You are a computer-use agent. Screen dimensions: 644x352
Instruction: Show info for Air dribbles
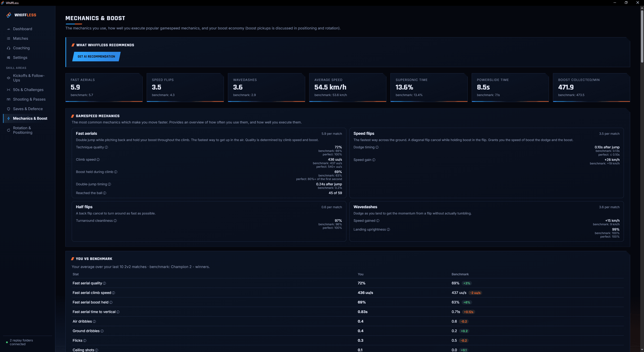point(94,322)
